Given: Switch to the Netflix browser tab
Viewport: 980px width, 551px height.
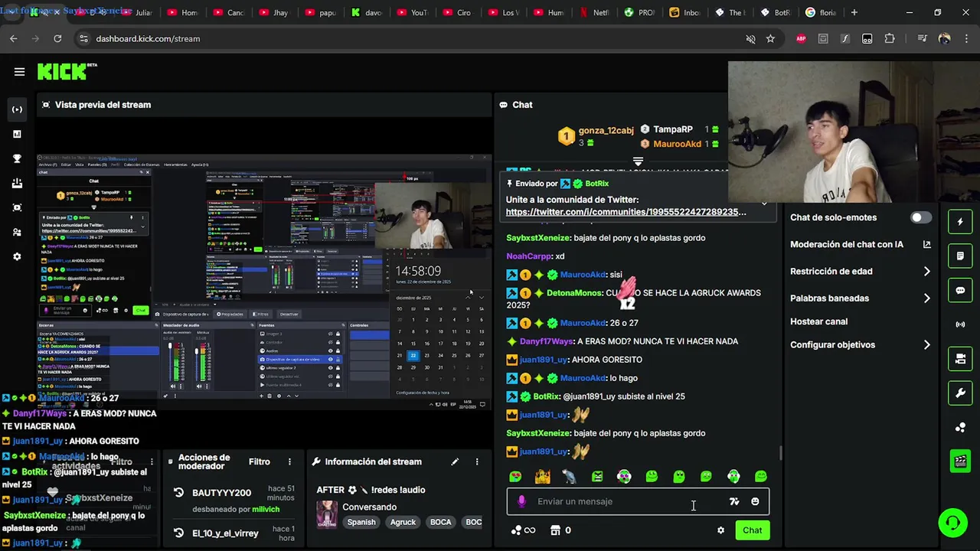Looking at the screenshot, I should pos(595,12).
